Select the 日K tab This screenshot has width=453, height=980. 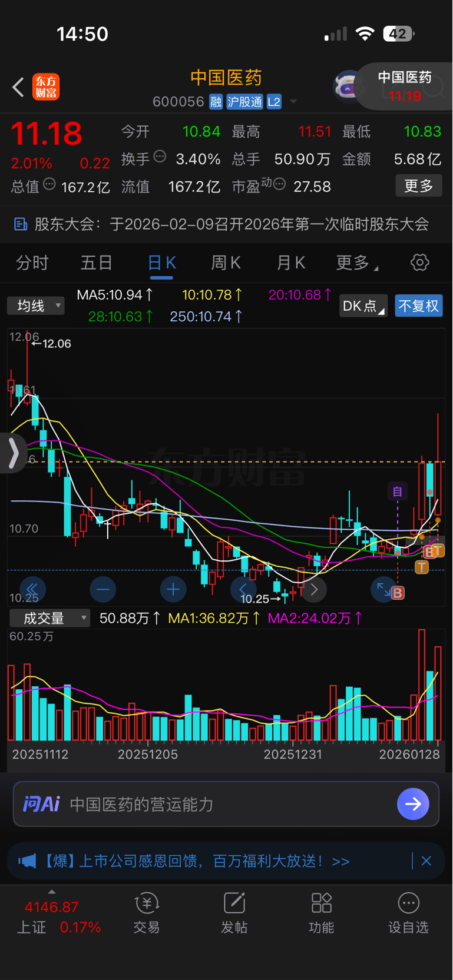coord(161,263)
